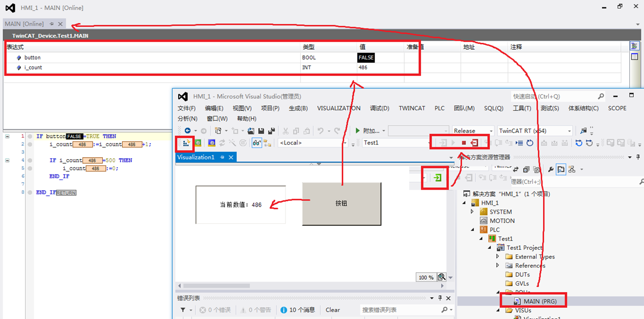Select MOTION node in tree
644x319 pixels.
pyautogui.click(x=502, y=221)
